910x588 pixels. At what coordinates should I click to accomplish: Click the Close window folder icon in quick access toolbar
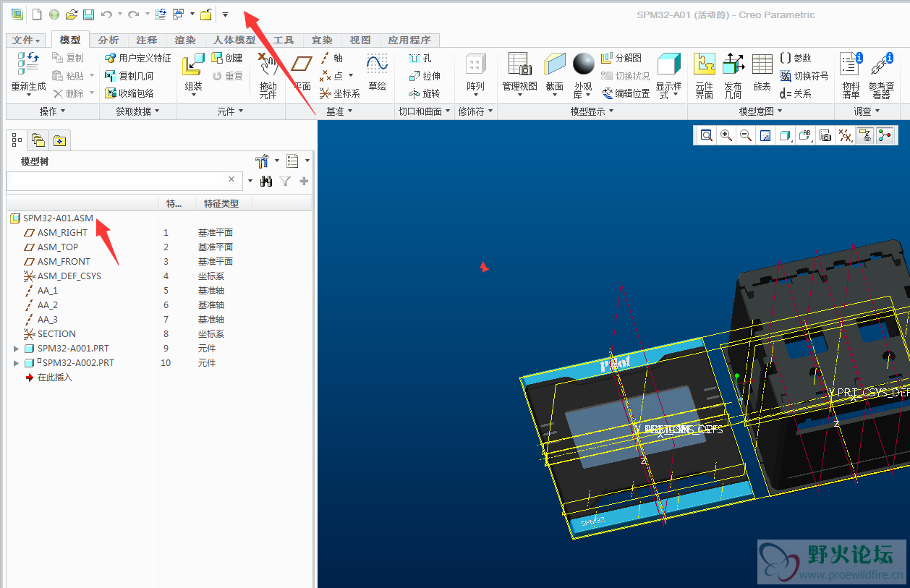(x=206, y=14)
